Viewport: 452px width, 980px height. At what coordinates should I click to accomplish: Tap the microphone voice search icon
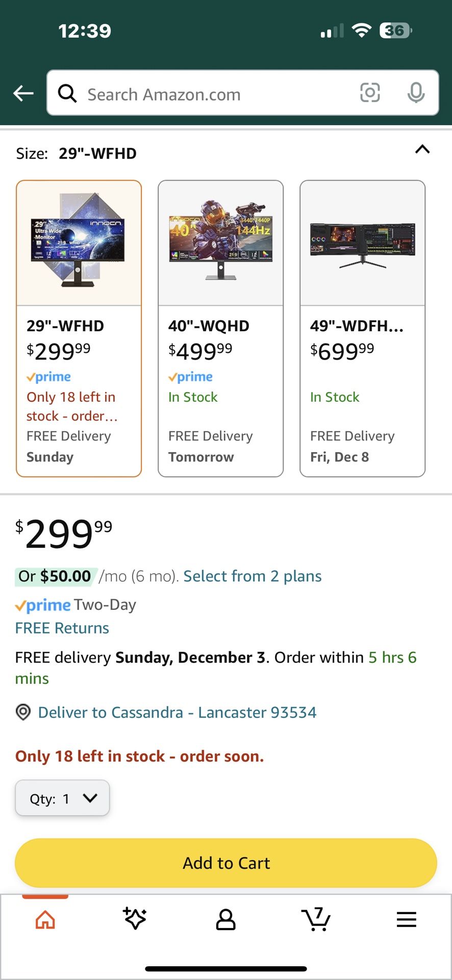tap(416, 93)
